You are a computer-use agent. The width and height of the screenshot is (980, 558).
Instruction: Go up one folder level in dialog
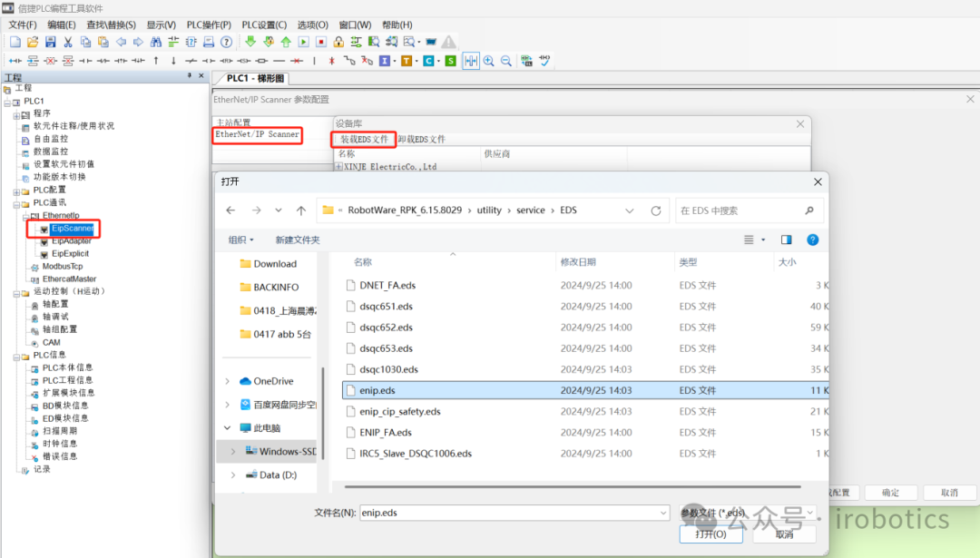pyautogui.click(x=300, y=210)
